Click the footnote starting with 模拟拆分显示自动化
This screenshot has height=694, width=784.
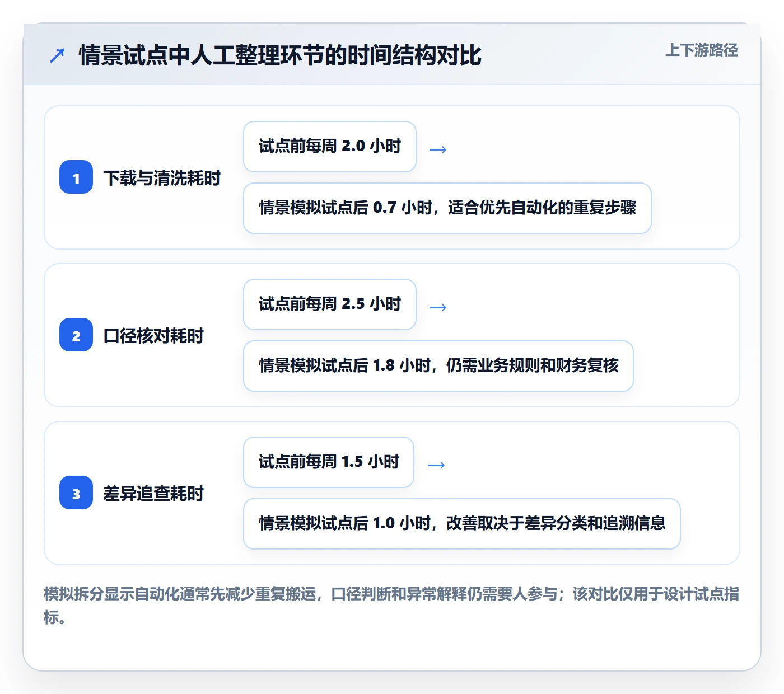pyautogui.click(x=391, y=606)
